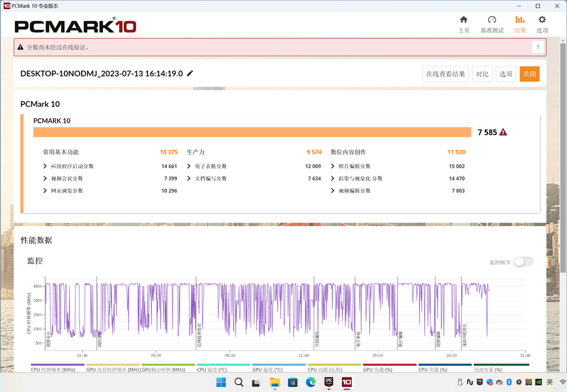Click the Epic Games tray icon
567x392 pixels.
pos(479,382)
